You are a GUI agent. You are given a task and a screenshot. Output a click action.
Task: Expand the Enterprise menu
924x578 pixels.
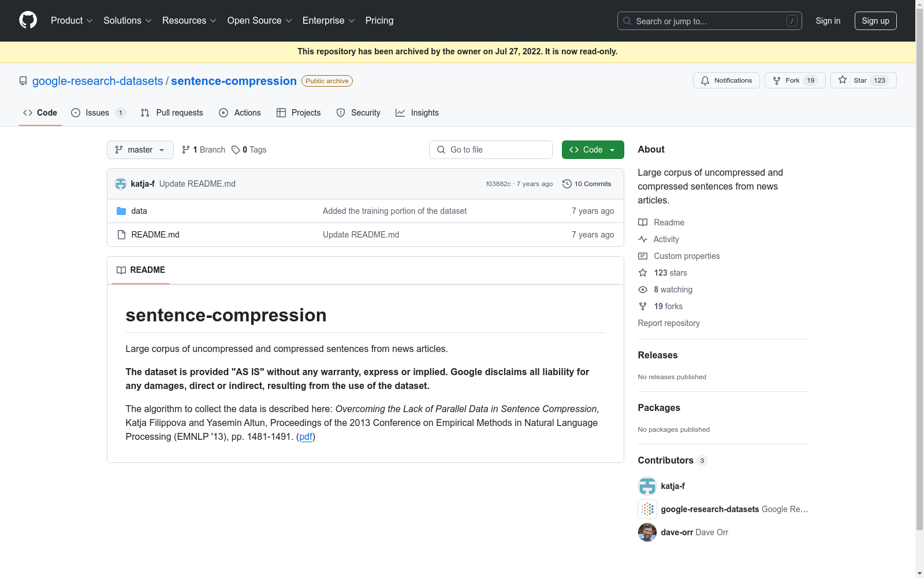coord(329,21)
